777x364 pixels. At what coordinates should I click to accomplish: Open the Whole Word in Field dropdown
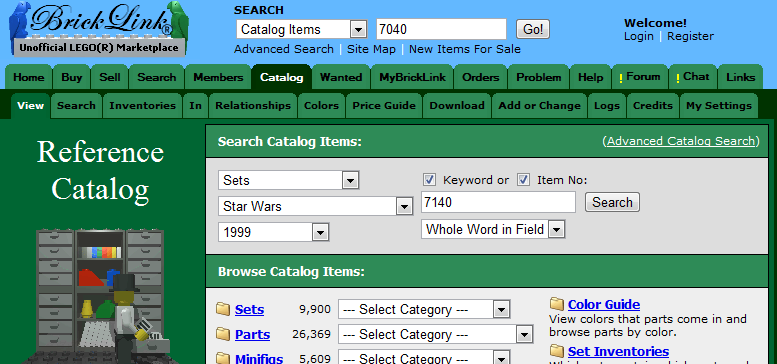[x=493, y=229]
